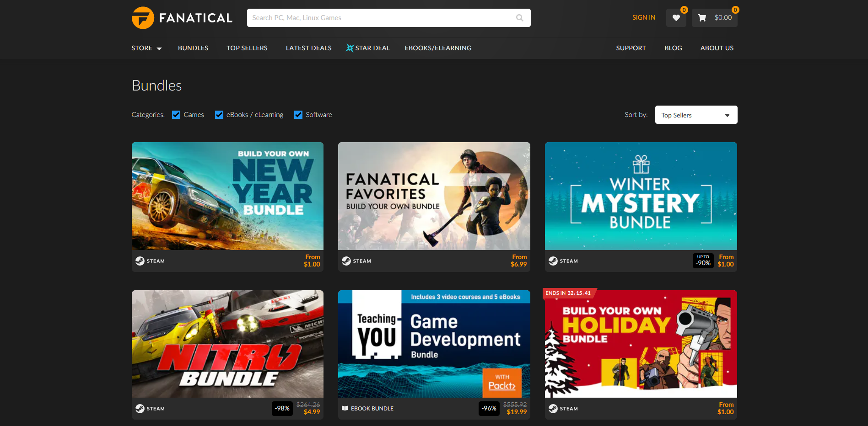Click the search magnifier icon
Image resolution: width=868 pixels, height=426 pixels.
point(519,18)
